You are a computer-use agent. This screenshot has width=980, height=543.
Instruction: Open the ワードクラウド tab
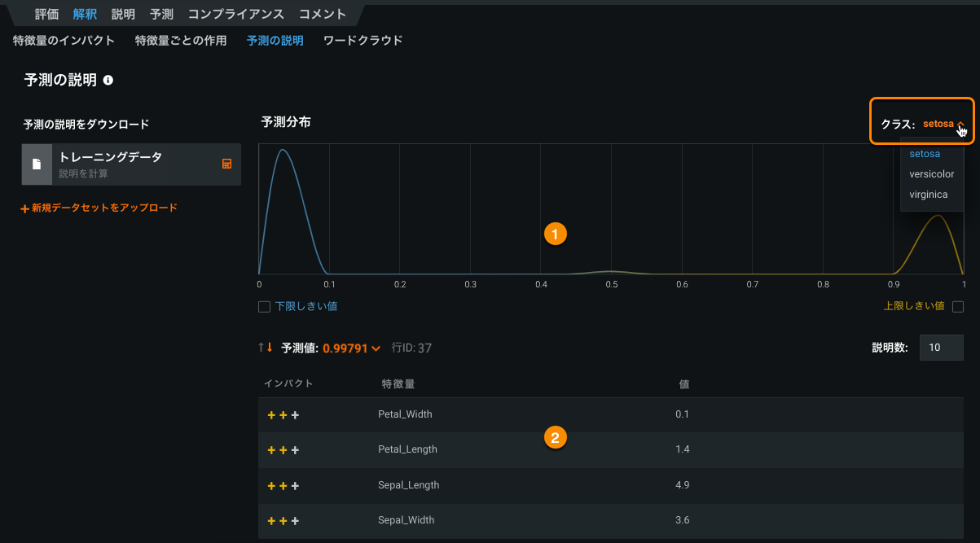pos(363,40)
